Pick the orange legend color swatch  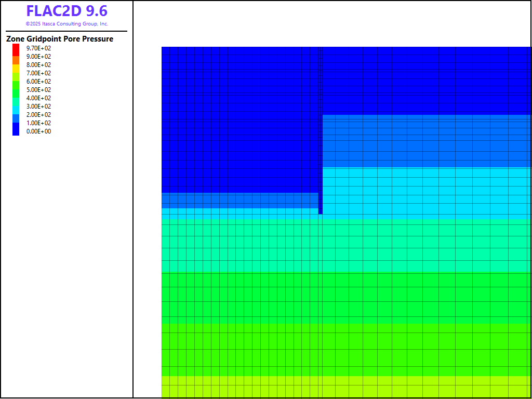(x=16, y=60)
